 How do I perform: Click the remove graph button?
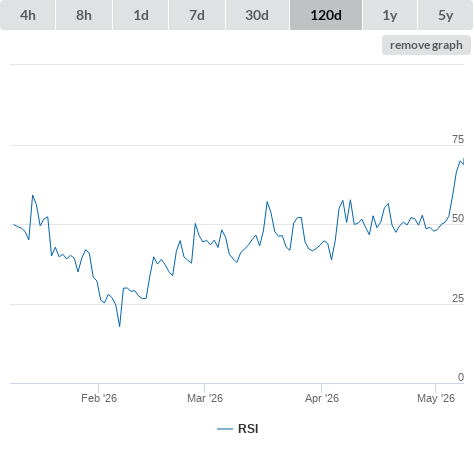pos(426,45)
